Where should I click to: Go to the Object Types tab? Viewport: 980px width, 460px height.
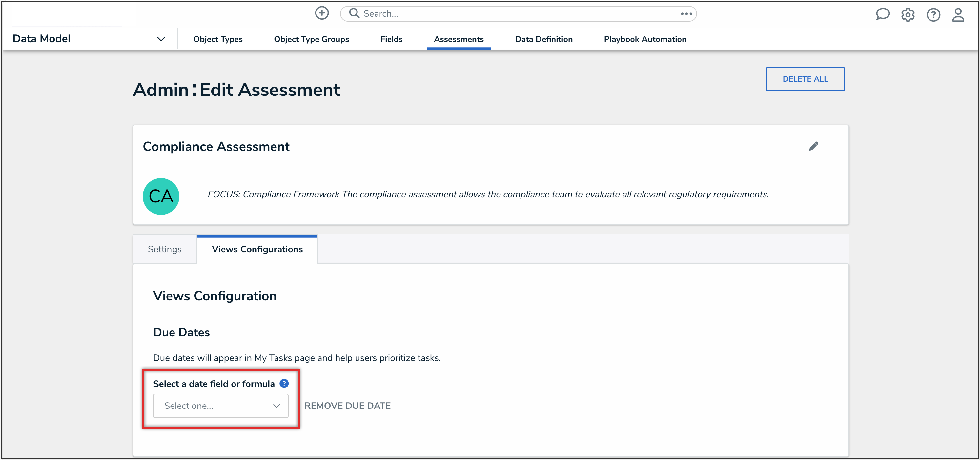tap(217, 39)
